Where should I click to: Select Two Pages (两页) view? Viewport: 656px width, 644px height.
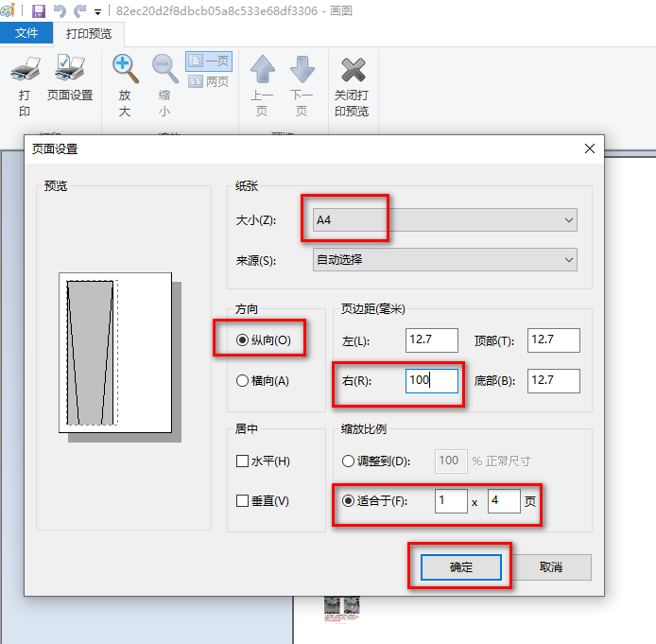point(208,82)
